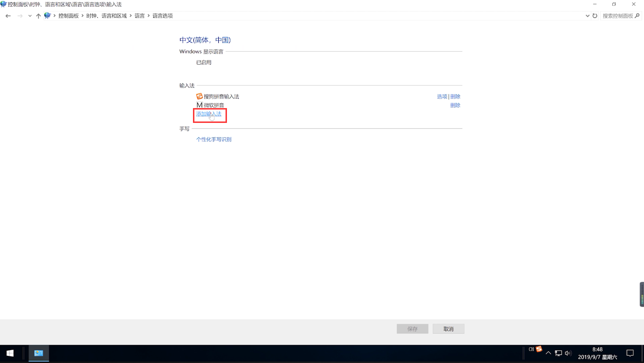Refresh the control panel page
The height and width of the screenshot is (363, 644).
595,16
